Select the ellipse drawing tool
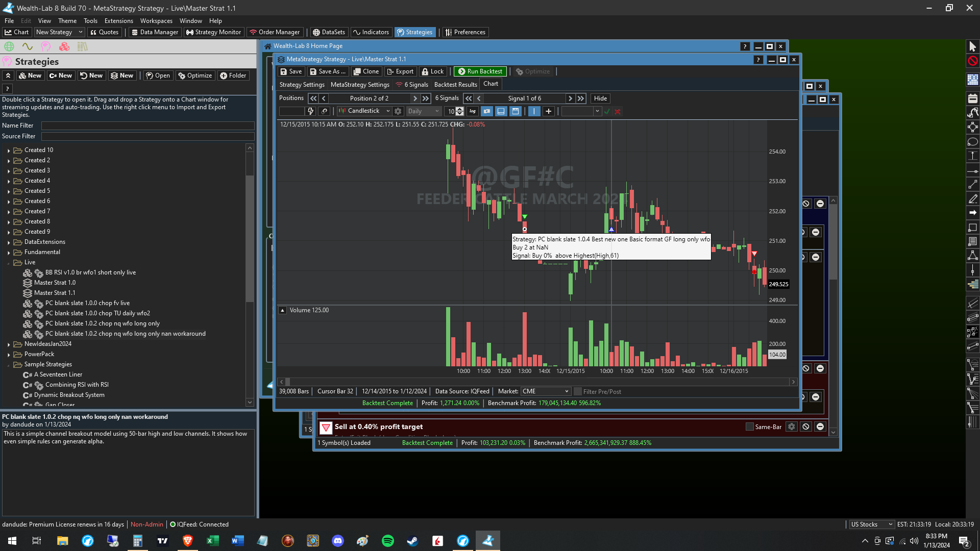980x551 pixels. tap(972, 142)
